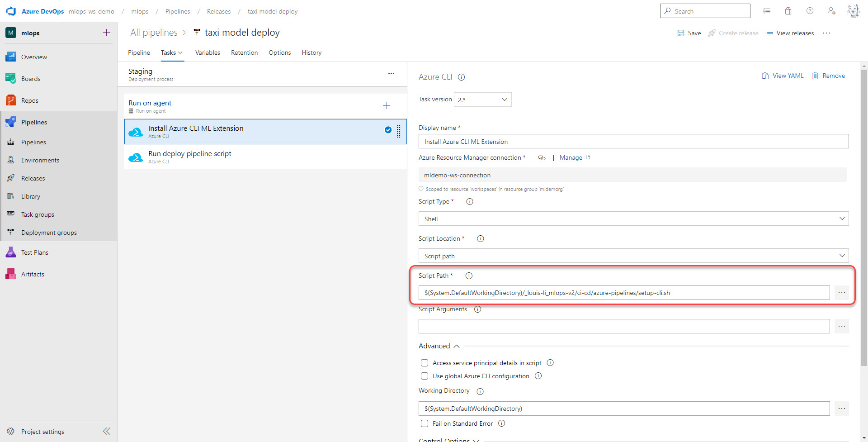Click the plus icon next to mlops project
Screen dimensions: 868x442
106,33
